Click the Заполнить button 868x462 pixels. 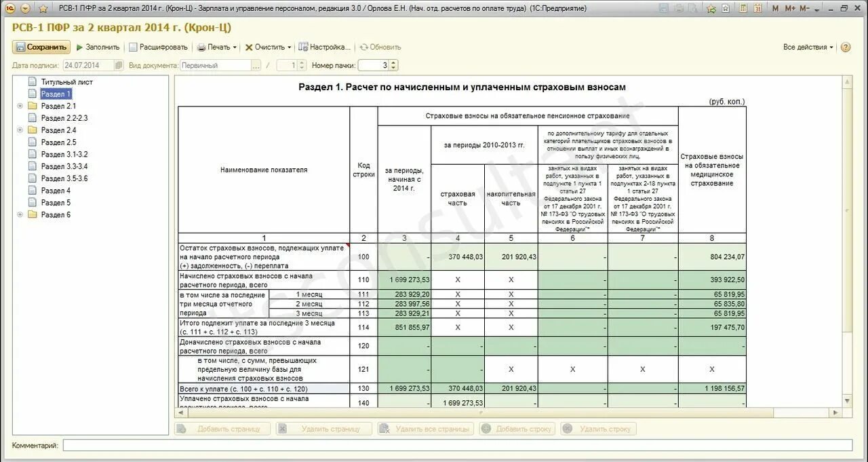coord(98,47)
